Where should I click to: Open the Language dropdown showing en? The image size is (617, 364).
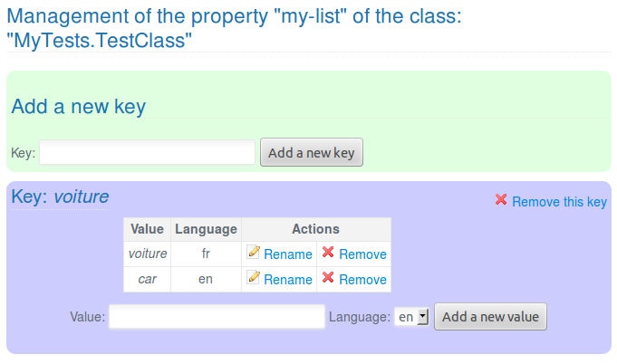[x=412, y=317]
